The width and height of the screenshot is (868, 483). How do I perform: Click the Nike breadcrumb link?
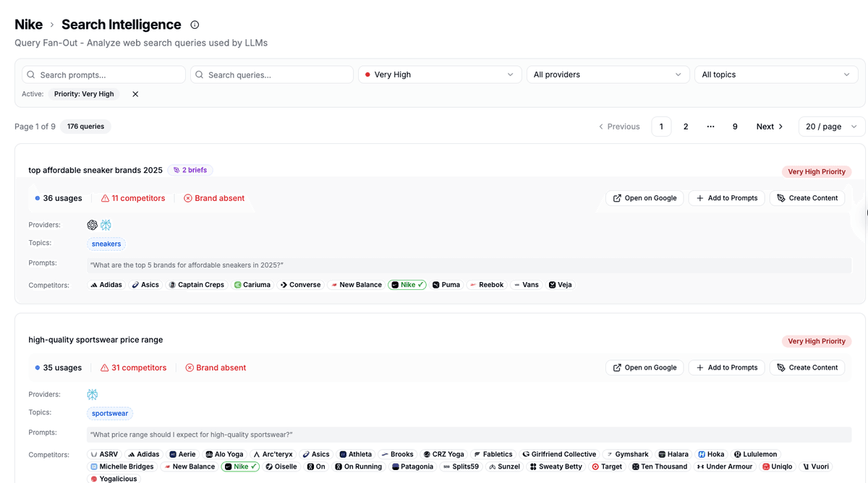click(28, 25)
